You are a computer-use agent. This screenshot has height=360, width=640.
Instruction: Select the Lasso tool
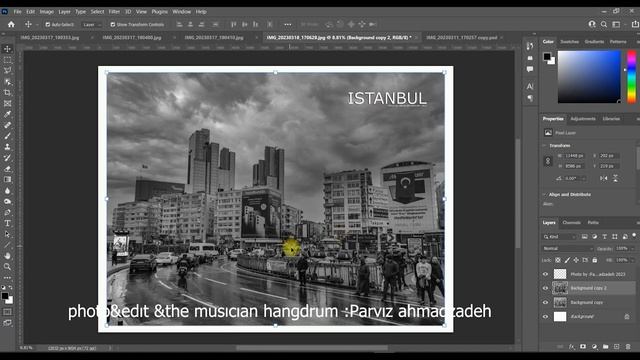pos(7,71)
